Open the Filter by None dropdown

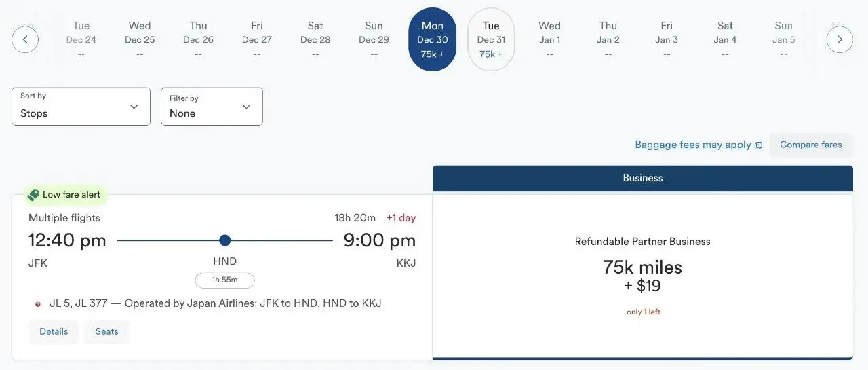(212, 107)
